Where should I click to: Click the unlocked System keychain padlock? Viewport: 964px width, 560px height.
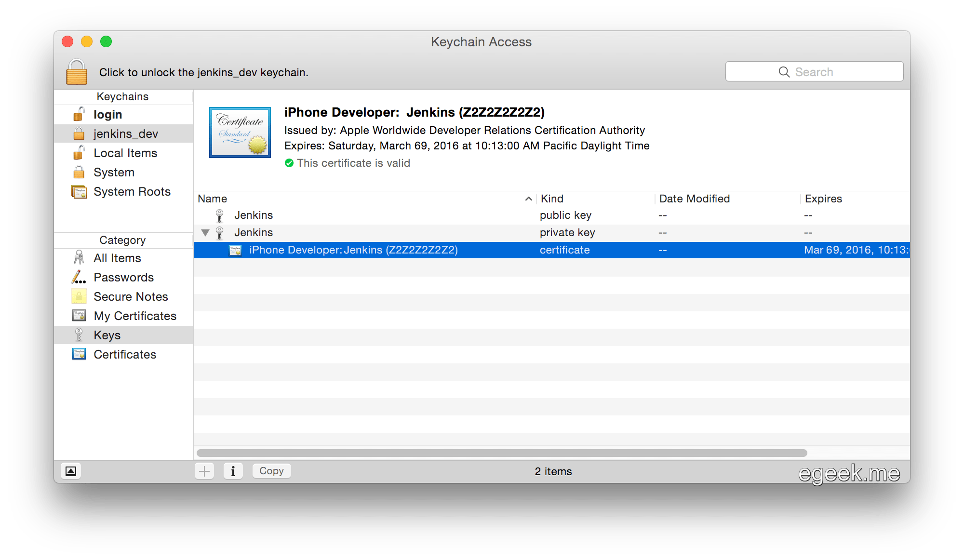(79, 172)
